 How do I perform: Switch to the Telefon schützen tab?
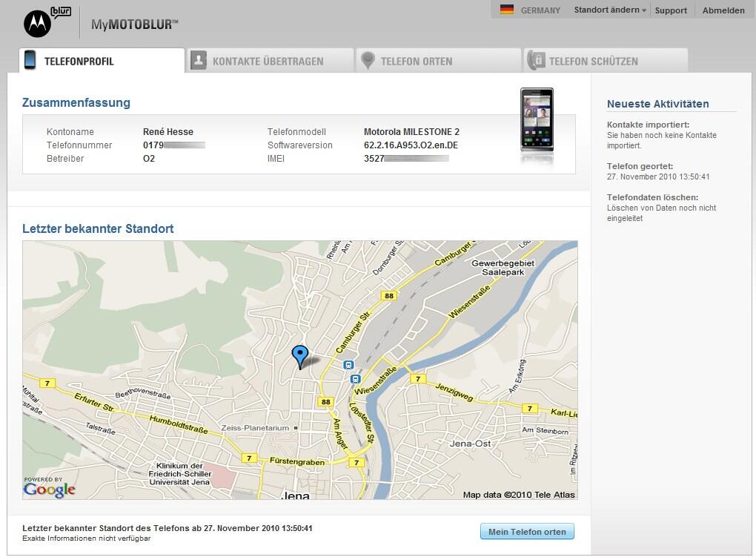tap(606, 61)
